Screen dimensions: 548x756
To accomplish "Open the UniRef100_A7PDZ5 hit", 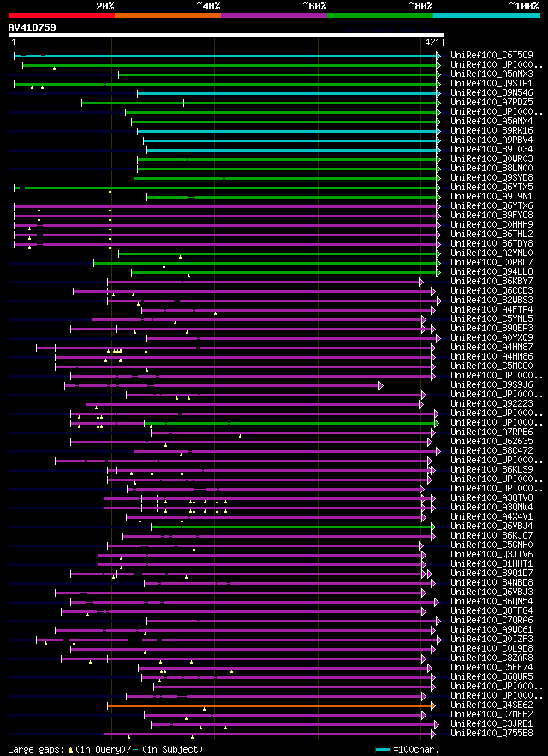I will point(492,102).
